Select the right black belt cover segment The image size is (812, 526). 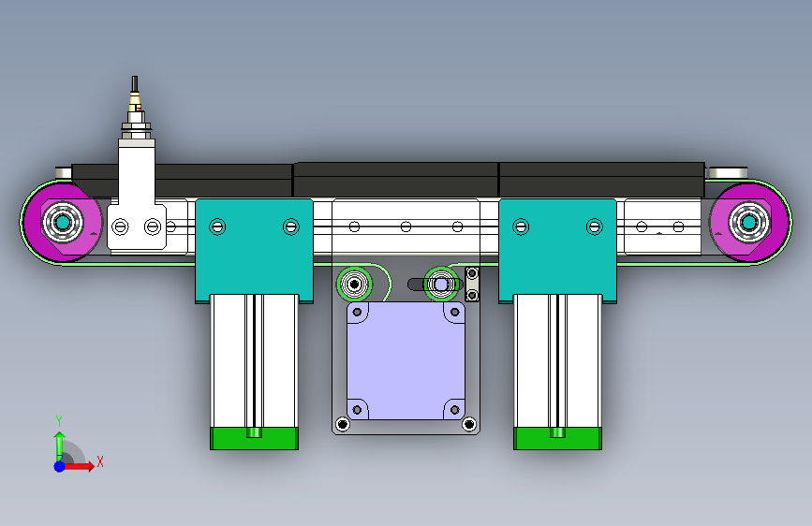[x=602, y=180]
